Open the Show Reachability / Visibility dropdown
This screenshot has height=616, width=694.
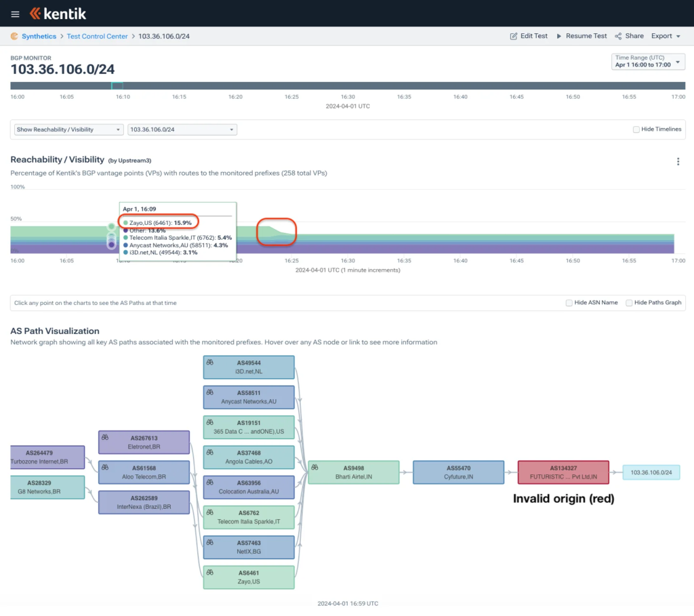pyautogui.click(x=69, y=129)
